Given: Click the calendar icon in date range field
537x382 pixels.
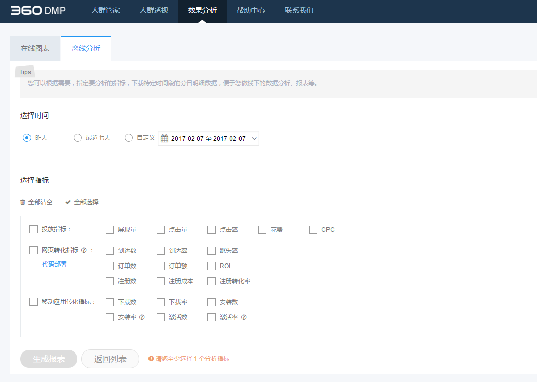Looking at the screenshot, I should coord(164,138).
